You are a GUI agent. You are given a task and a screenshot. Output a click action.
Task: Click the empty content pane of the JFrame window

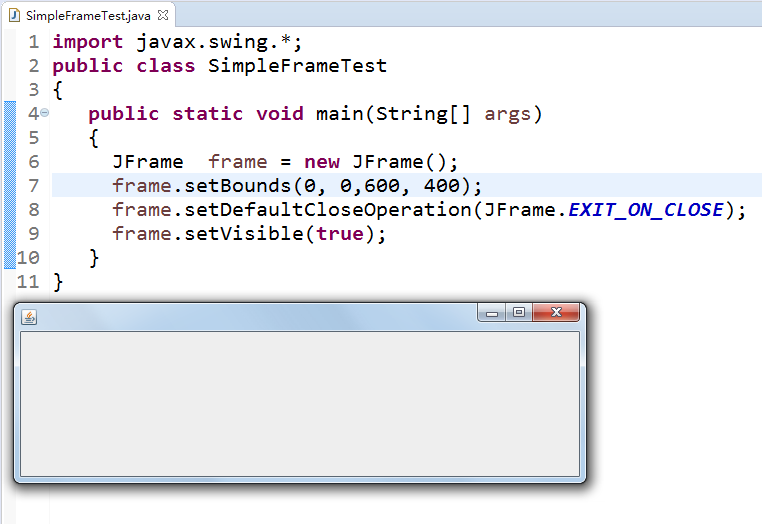(x=300, y=404)
